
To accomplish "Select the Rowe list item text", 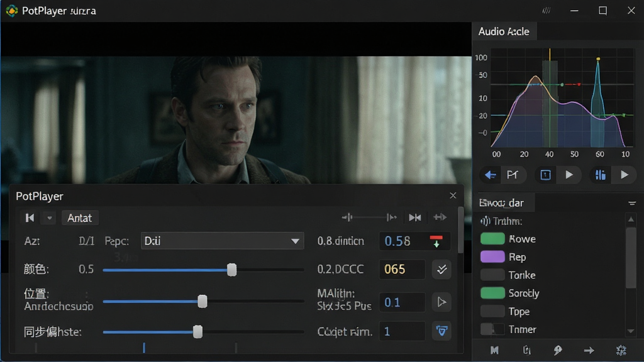I will click(522, 239).
